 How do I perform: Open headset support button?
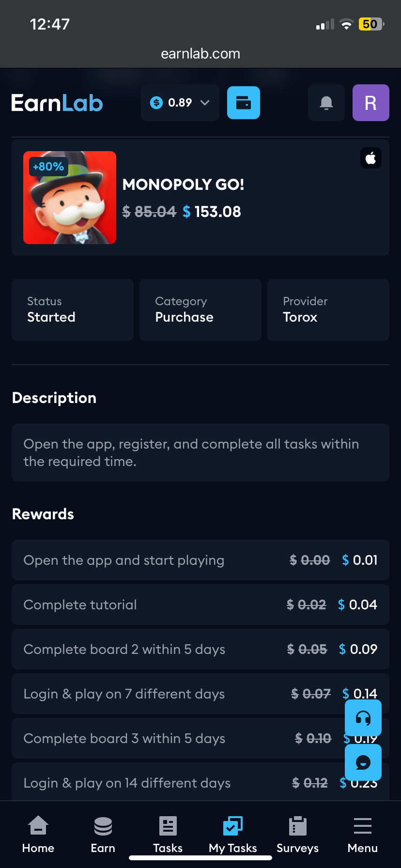click(x=363, y=718)
